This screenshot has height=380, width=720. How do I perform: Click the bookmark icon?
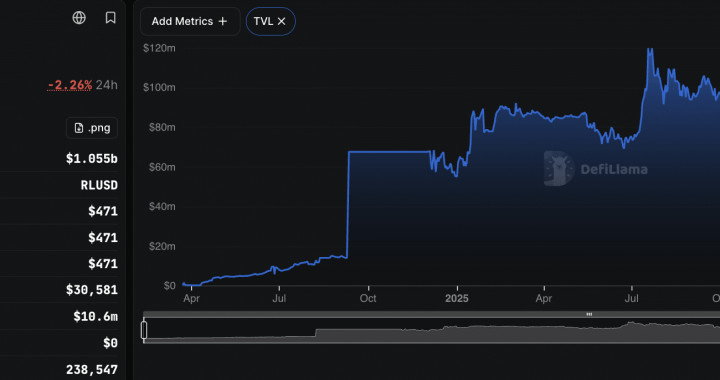point(110,18)
